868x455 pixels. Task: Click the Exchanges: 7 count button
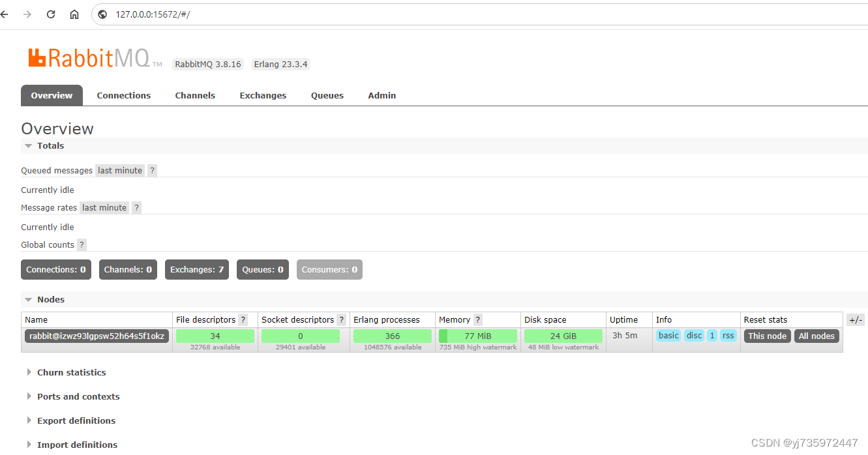(197, 270)
